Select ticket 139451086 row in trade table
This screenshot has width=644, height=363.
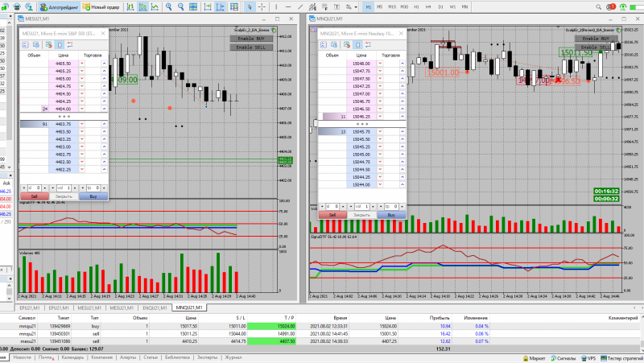pos(320,341)
